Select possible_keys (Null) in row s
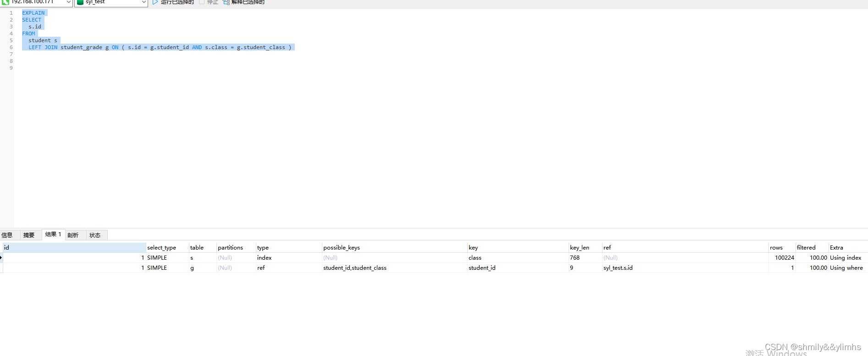This screenshot has height=356, width=868. pyautogui.click(x=394, y=258)
